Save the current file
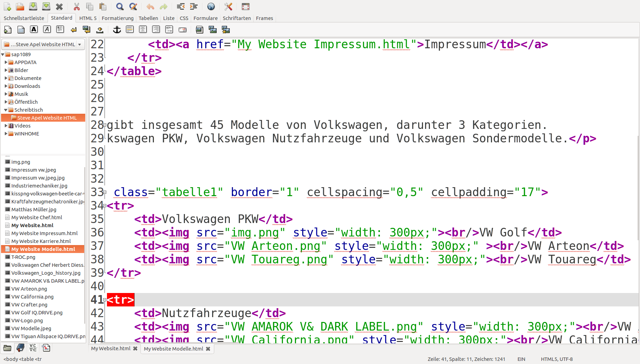The image size is (640, 364). [33, 7]
